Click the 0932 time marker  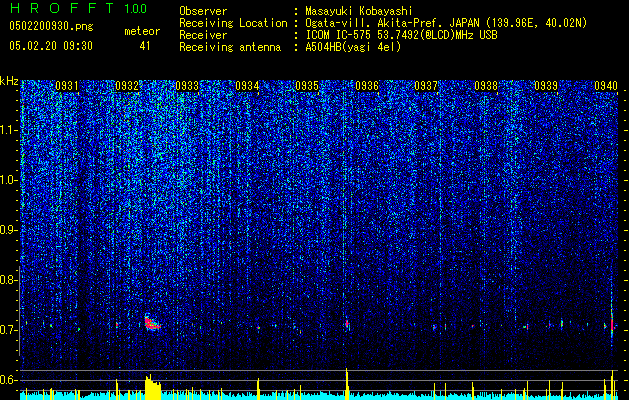[x=127, y=86]
